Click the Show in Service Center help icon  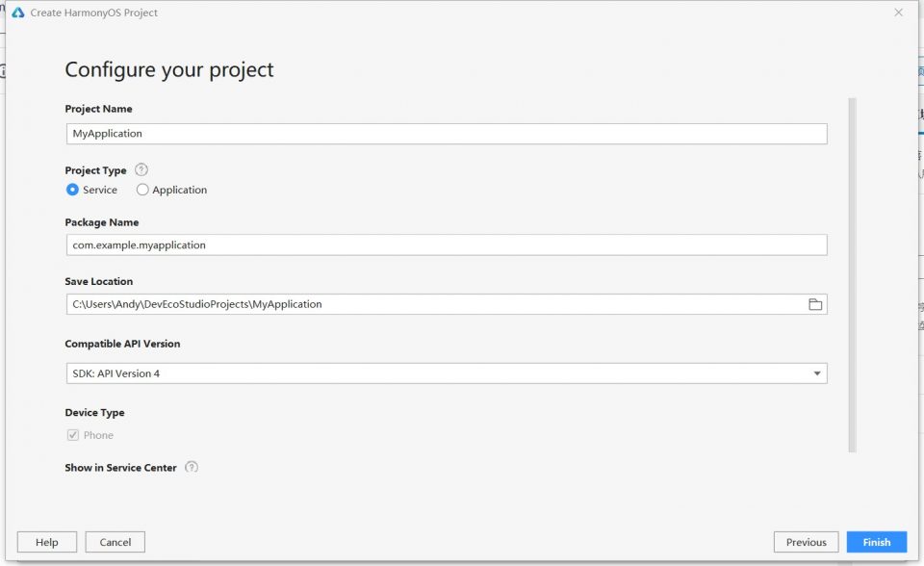(x=192, y=467)
